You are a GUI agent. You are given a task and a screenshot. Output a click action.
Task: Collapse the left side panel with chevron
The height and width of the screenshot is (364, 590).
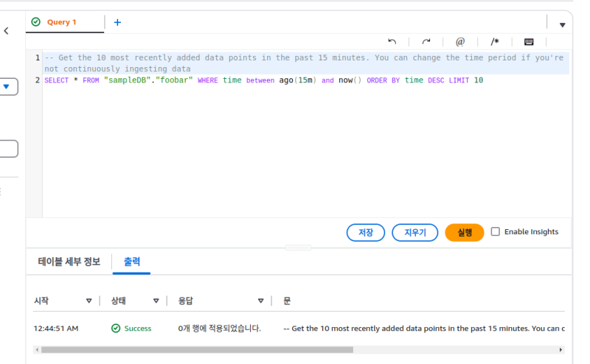[7, 31]
